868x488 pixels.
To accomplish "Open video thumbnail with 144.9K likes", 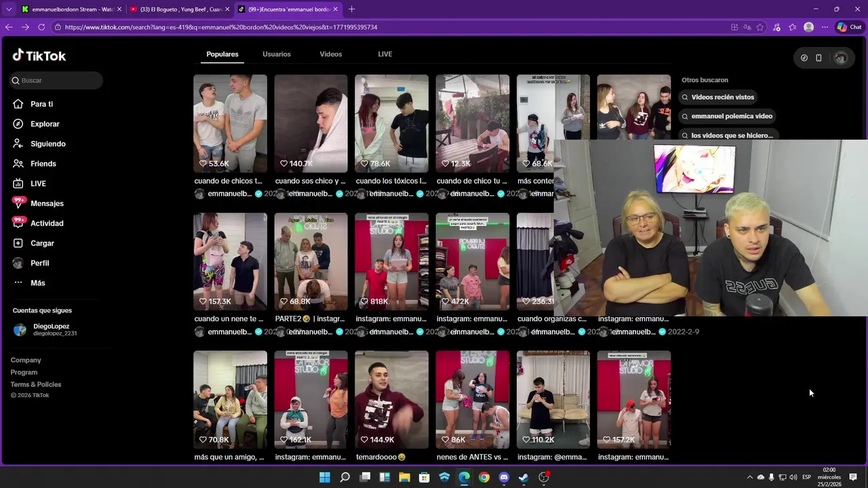I will pos(391,399).
